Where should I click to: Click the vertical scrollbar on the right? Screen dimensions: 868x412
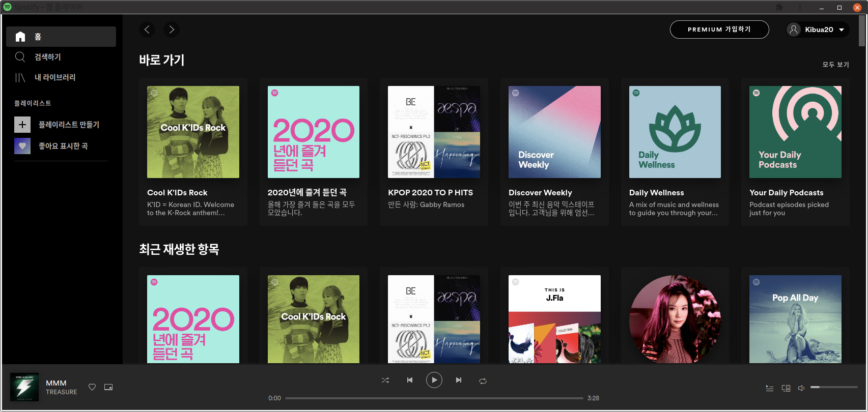(x=862, y=31)
